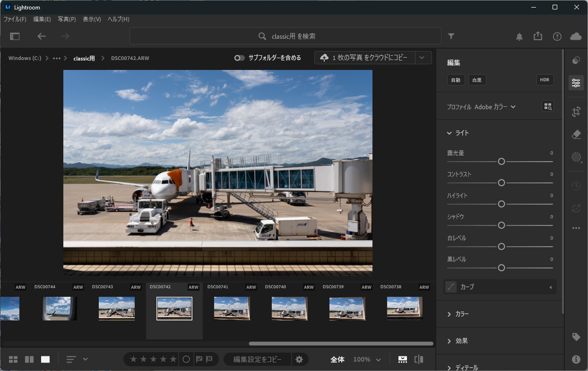The image size is (588, 371).
Task: Open the filter funnel icon
Action: [x=451, y=36]
